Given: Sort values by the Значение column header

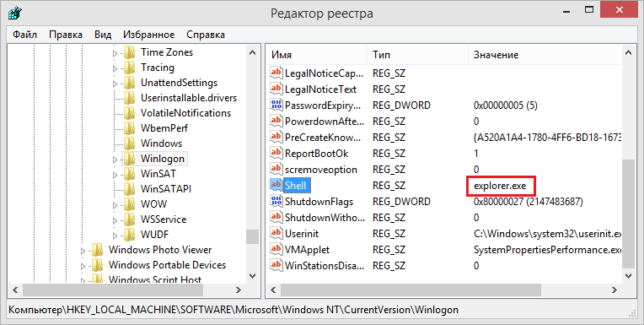Looking at the screenshot, I should 545,55.
